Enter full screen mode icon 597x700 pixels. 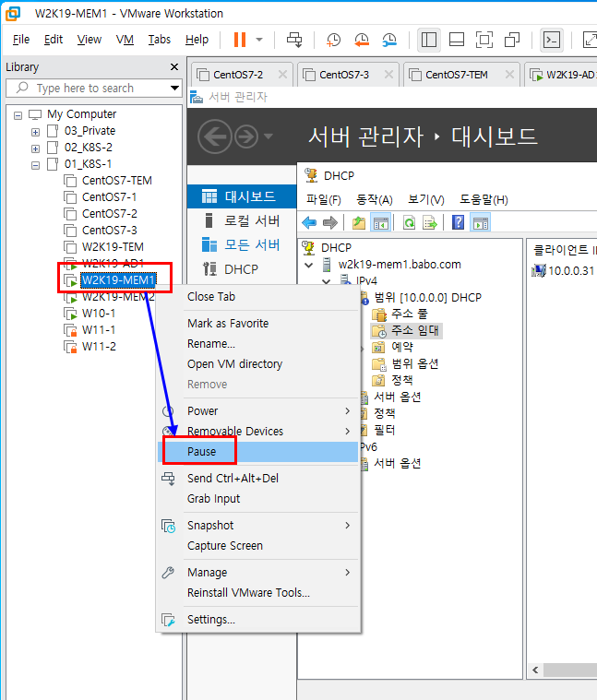tap(484, 40)
